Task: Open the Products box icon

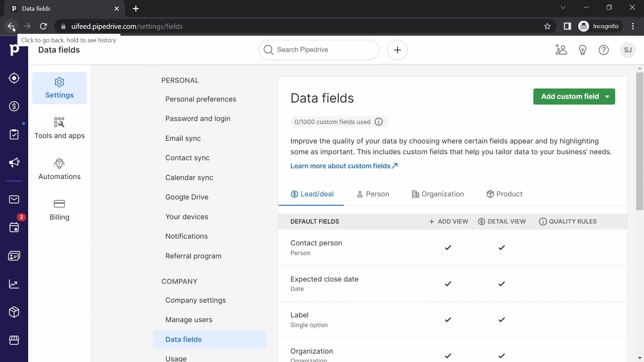Action: (14, 312)
